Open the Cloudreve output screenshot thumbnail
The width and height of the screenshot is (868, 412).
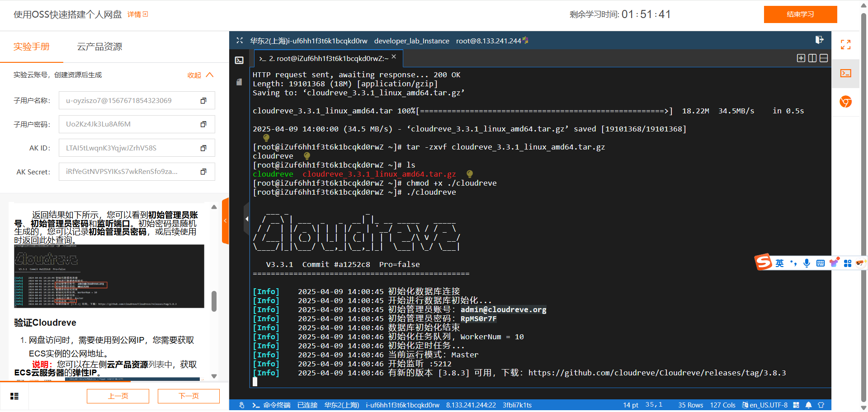tap(109, 276)
